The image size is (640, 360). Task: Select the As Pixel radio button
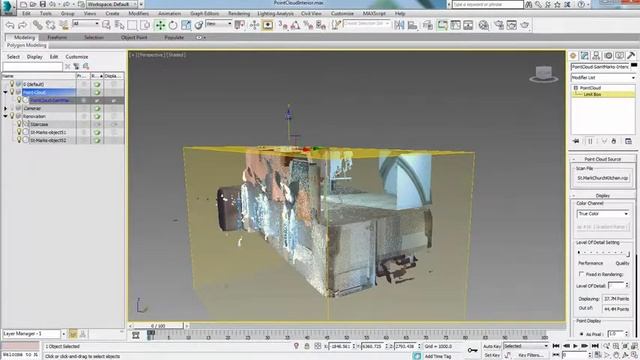pyautogui.click(x=582, y=334)
